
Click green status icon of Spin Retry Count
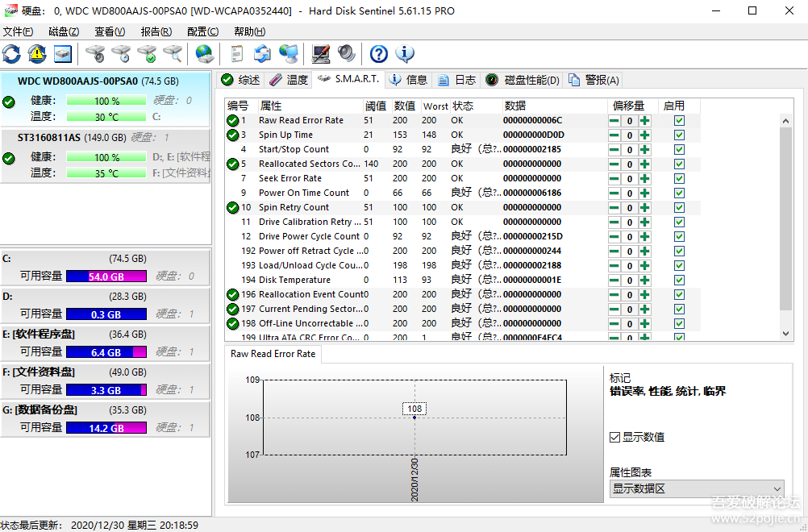(x=232, y=207)
